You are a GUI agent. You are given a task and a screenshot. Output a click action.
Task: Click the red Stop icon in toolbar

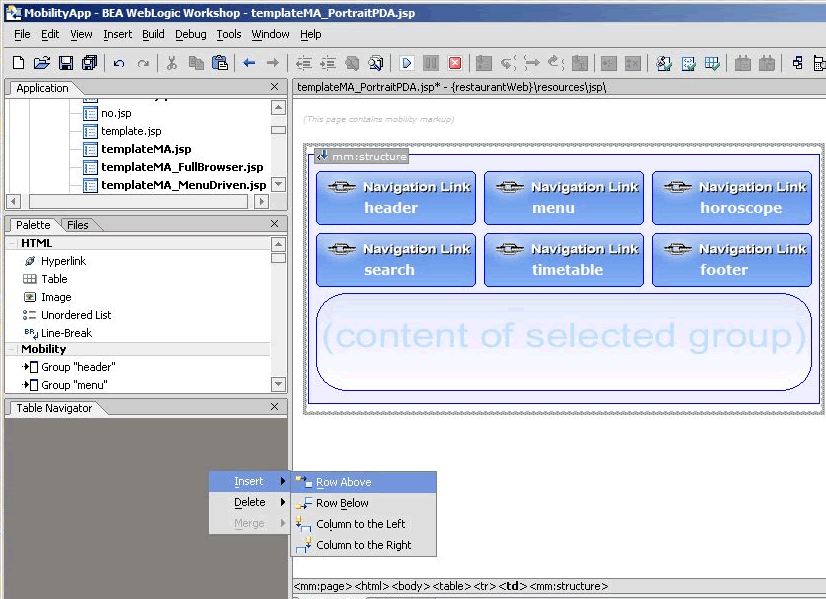[x=455, y=63]
